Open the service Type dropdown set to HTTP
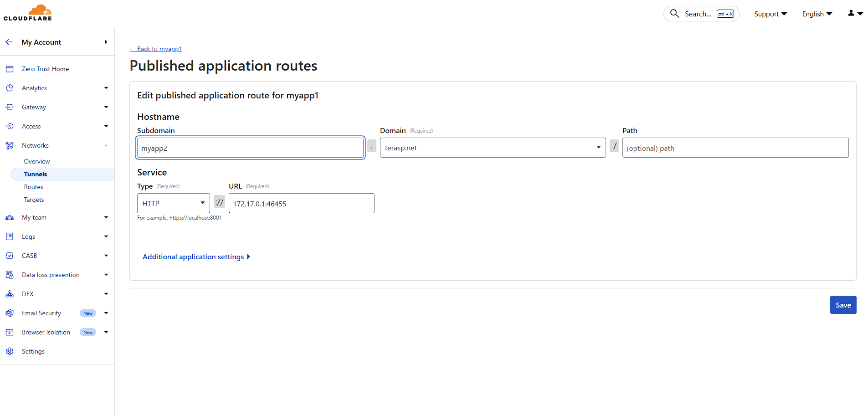 click(x=173, y=203)
